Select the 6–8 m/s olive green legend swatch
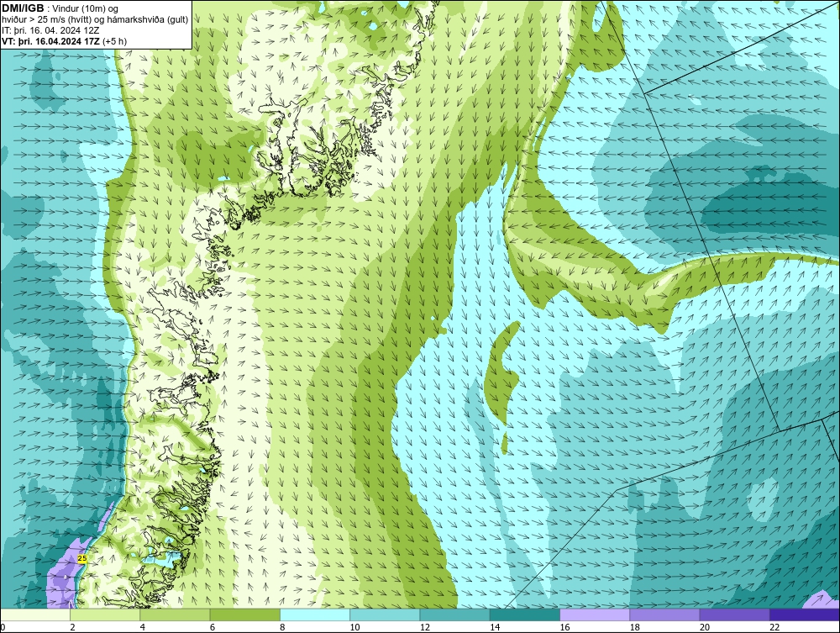Viewport: 840px width, 633px height. click(244, 615)
